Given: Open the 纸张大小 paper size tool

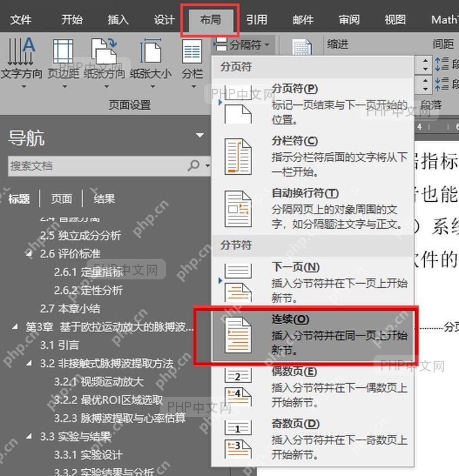Looking at the screenshot, I should (151, 63).
